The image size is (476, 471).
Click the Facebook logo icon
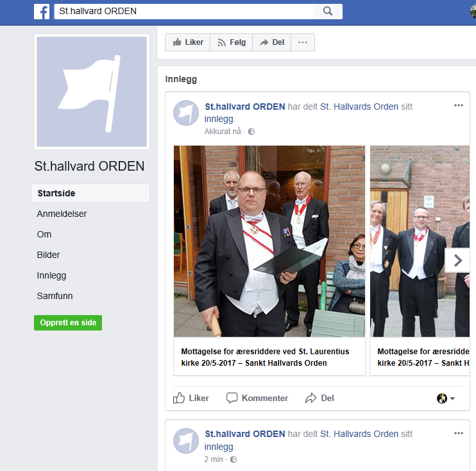coord(42,12)
